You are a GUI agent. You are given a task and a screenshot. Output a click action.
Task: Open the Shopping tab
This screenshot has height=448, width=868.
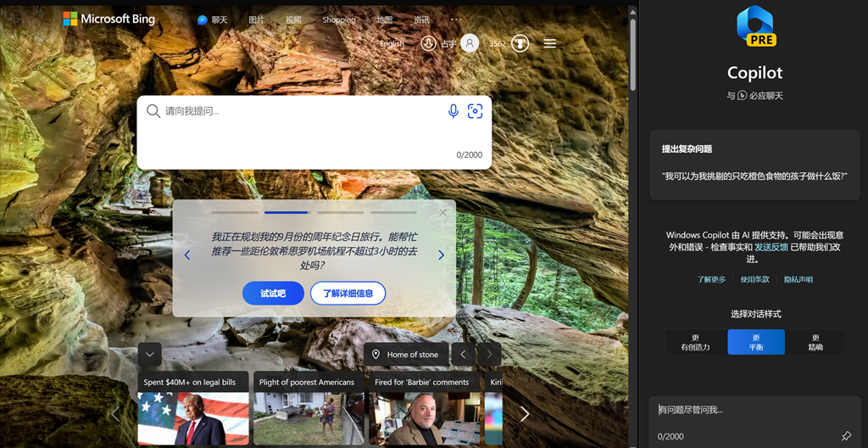pyautogui.click(x=339, y=20)
